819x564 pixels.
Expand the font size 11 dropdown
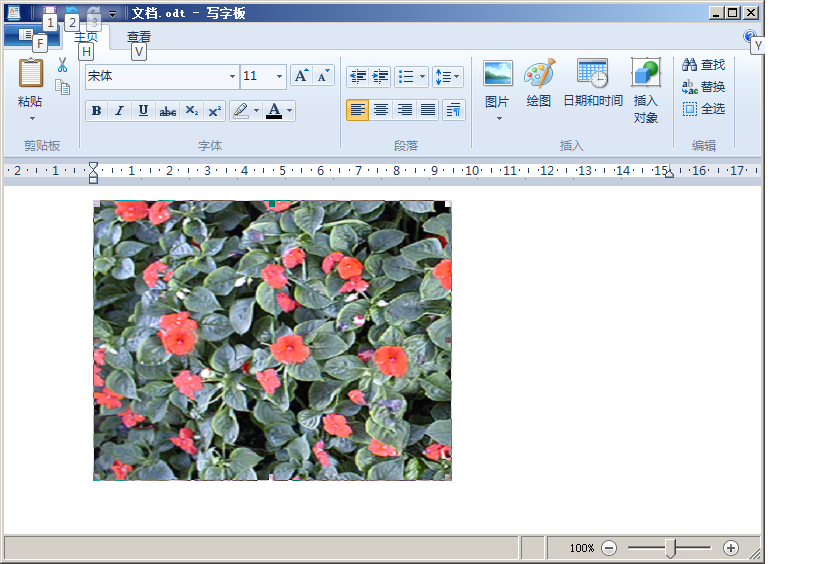[279, 76]
